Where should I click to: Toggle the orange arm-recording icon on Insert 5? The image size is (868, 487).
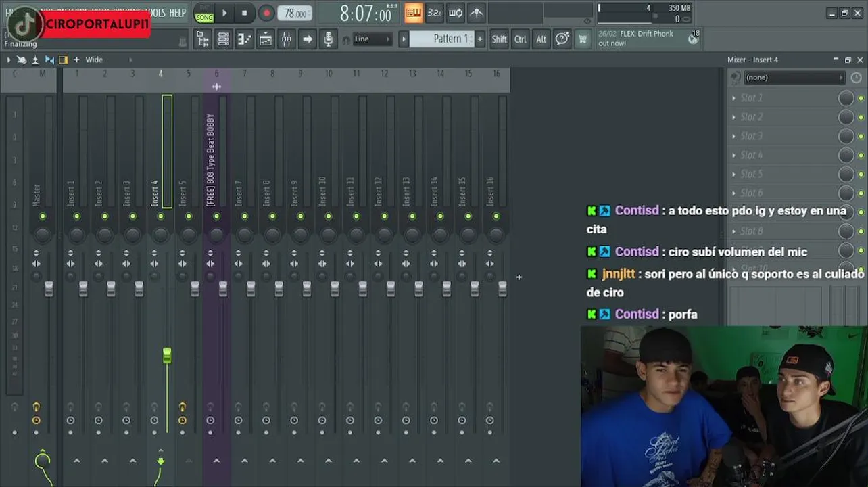[x=182, y=407]
